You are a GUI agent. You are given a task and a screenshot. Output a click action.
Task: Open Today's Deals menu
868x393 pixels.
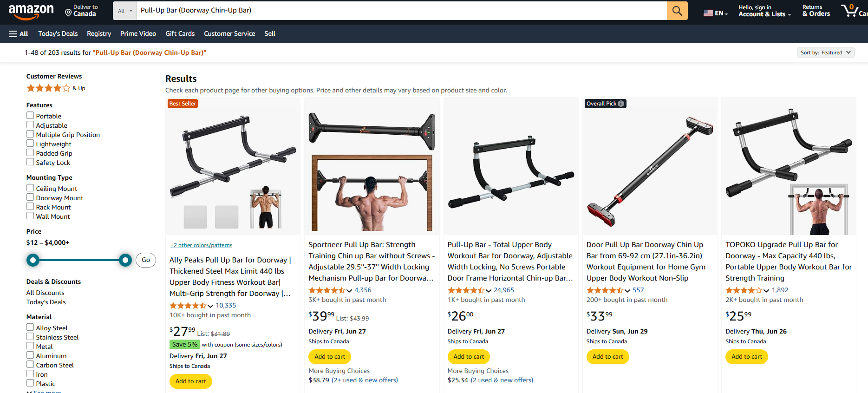pos(58,33)
